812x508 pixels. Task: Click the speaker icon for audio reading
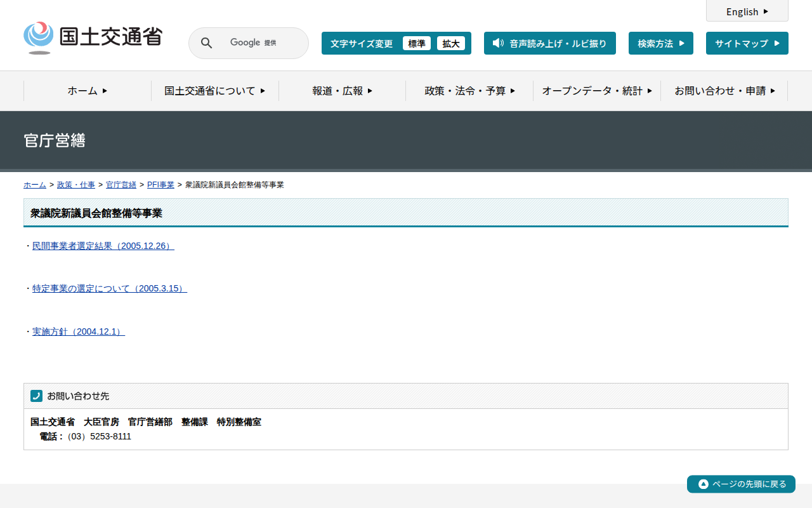coord(498,43)
